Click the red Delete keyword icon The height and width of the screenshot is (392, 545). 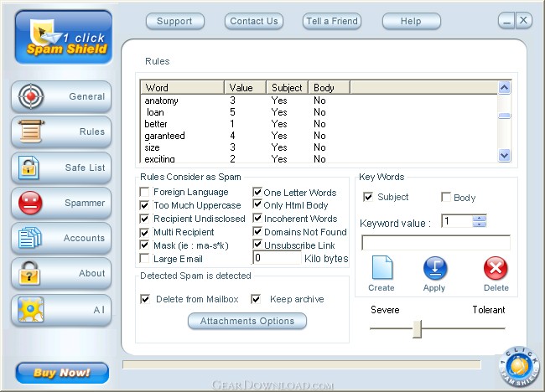(496, 268)
